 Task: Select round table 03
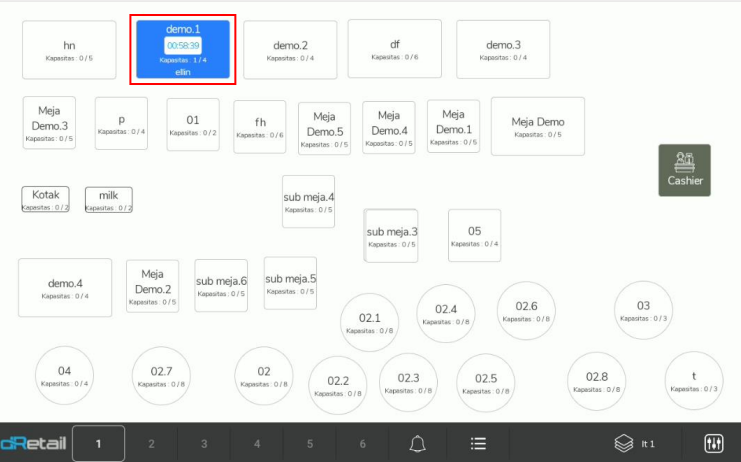(x=643, y=310)
